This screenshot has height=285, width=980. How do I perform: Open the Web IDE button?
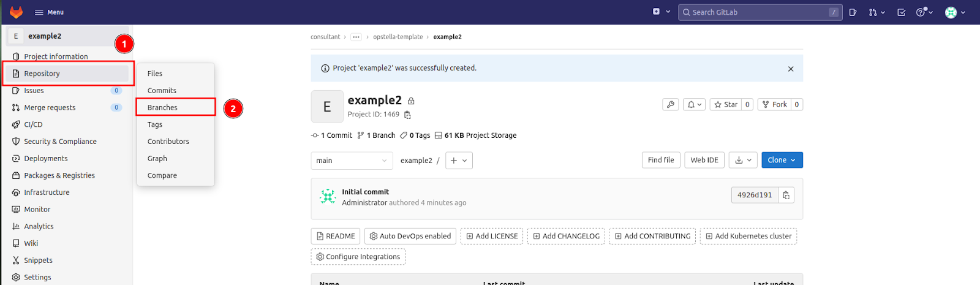pyautogui.click(x=704, y=160)
